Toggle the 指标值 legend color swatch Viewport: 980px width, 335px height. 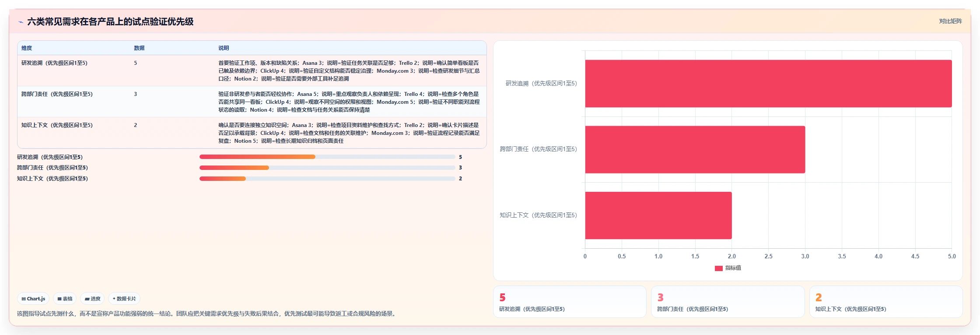(718, 268)
